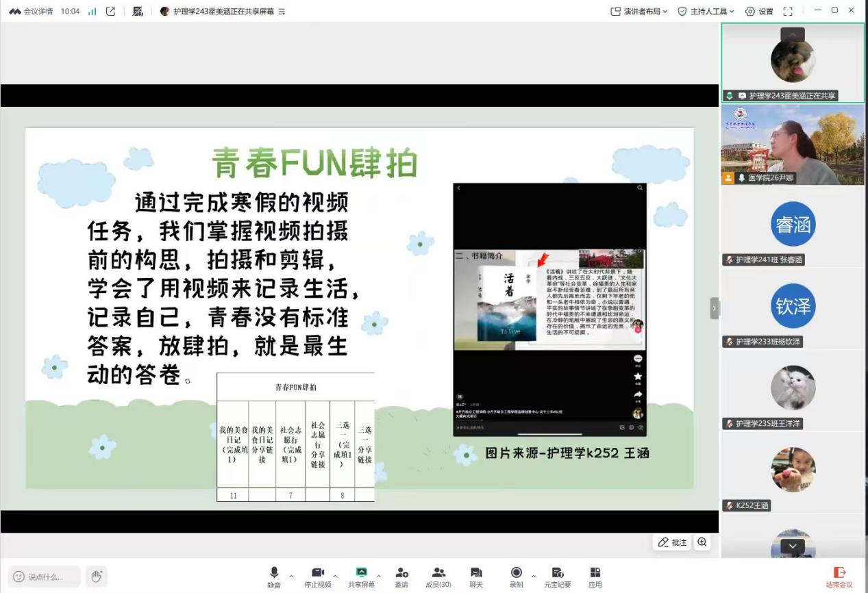This screenshot has width=868, height=593.
Task: Open the 邀请 invite icon
Action: pos(401,577)
